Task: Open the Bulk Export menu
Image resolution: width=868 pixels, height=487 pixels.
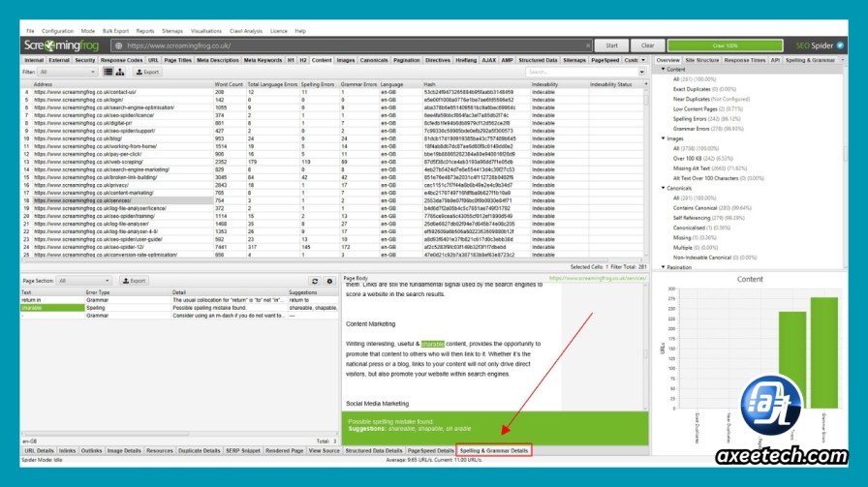Action: tap(115, 31)
